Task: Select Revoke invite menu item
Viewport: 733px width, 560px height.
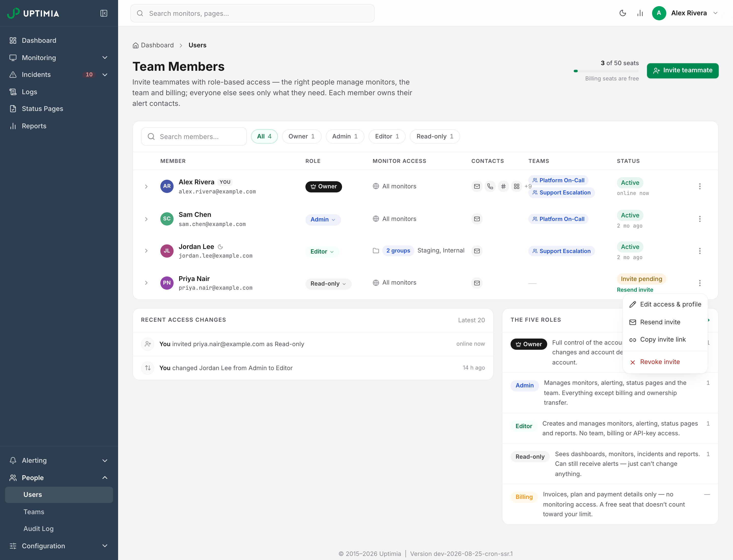Action: tap(665, 362)
